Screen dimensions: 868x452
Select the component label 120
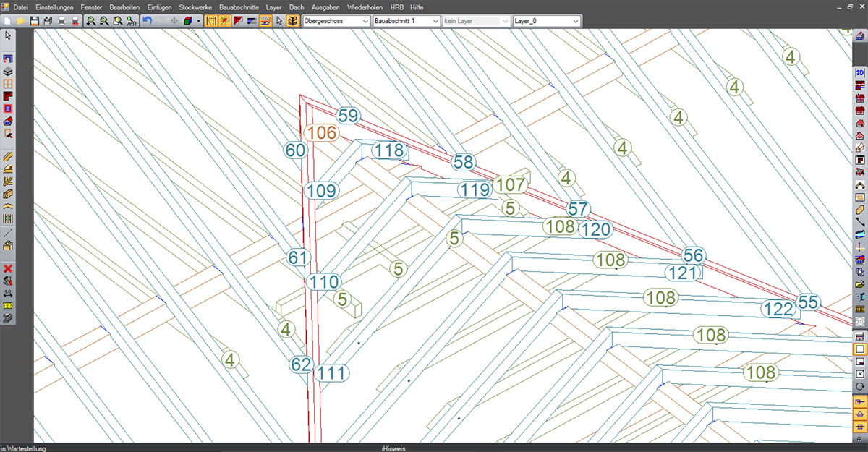click(x=595, y=230)
